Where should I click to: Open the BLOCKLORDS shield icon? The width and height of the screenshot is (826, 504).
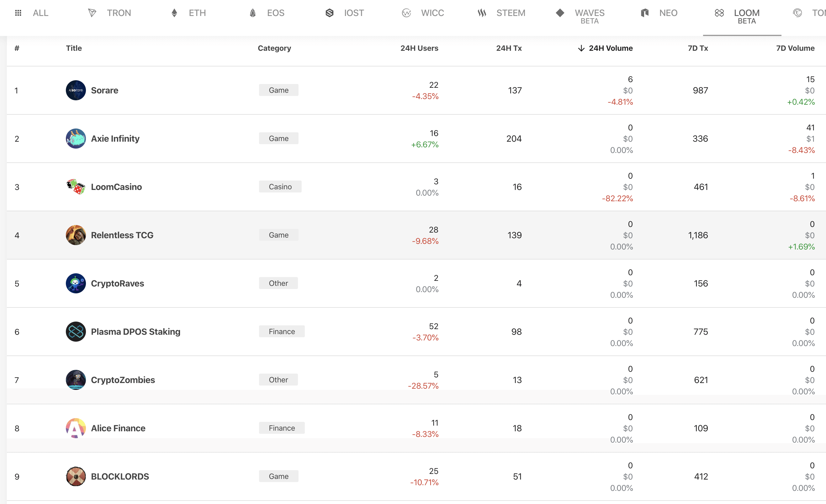coord(76,476)
